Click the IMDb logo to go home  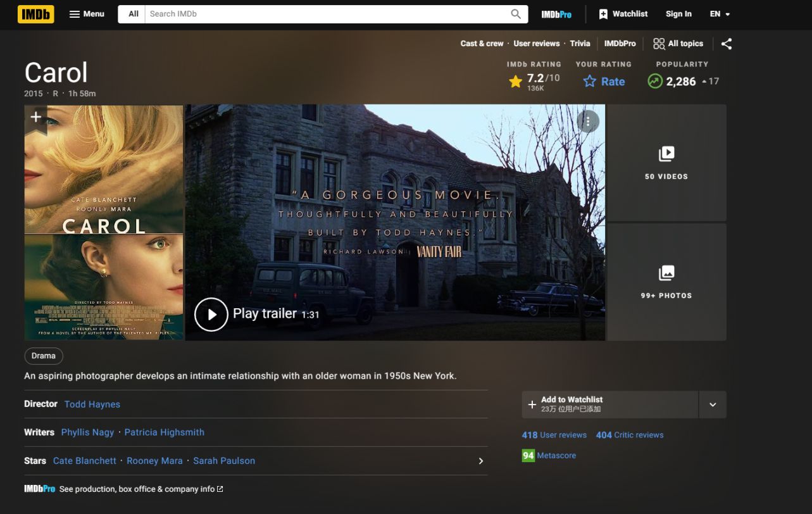36,14
